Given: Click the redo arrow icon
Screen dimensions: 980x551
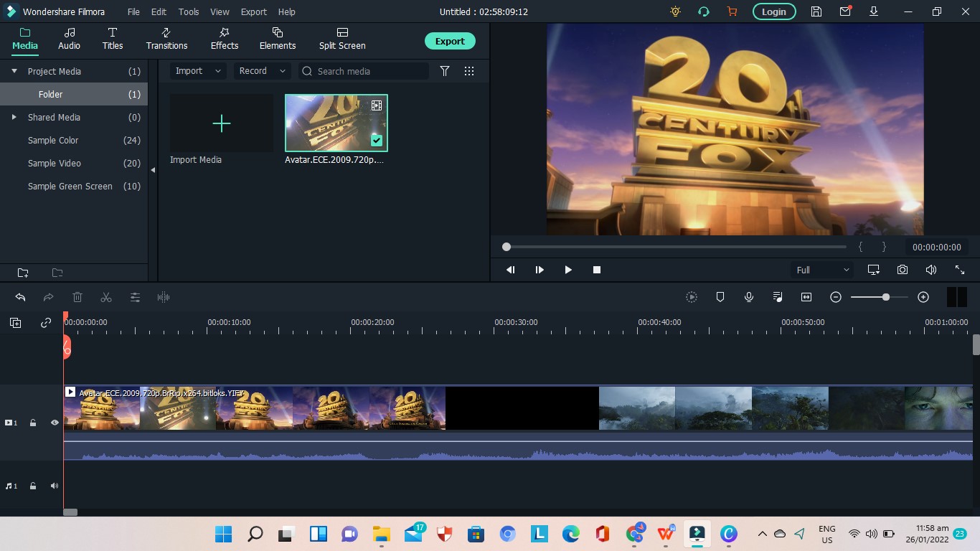Looking at the screenshot, I should point(49,297).
